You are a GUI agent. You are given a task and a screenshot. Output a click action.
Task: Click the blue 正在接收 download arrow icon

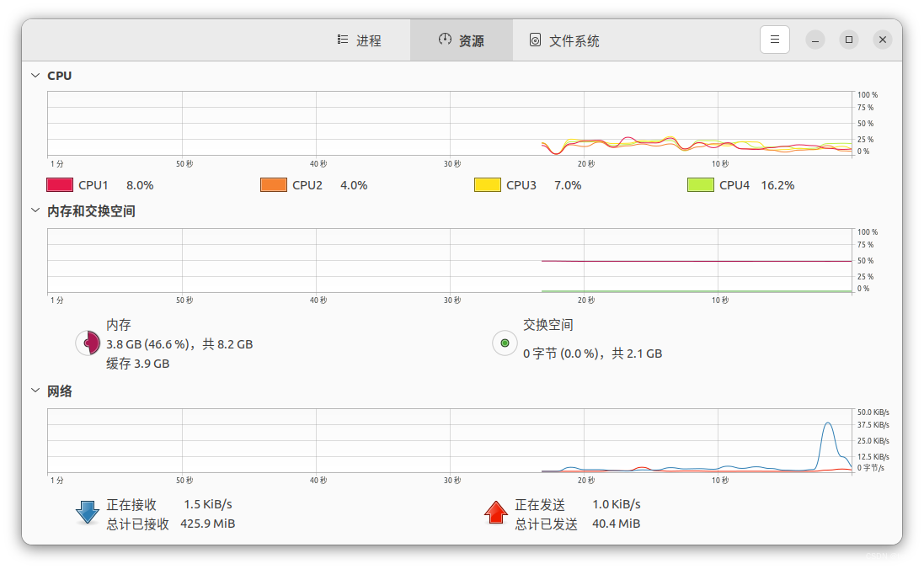click(88, 513)
